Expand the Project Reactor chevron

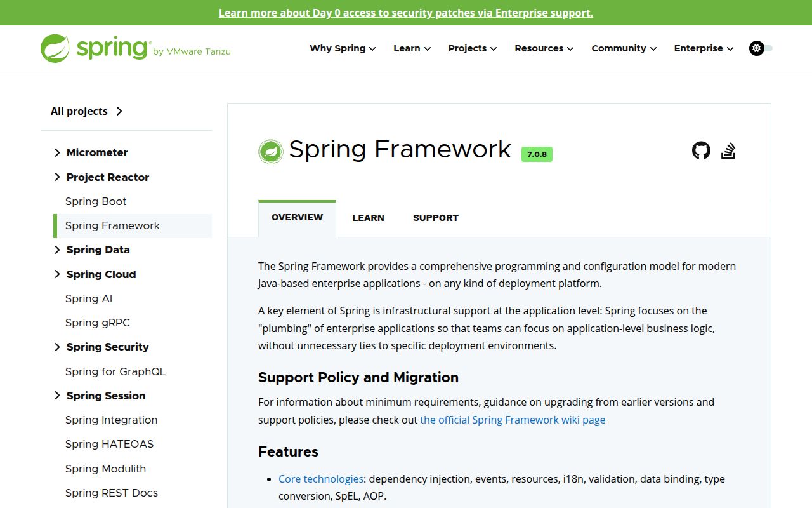[57, 177]
